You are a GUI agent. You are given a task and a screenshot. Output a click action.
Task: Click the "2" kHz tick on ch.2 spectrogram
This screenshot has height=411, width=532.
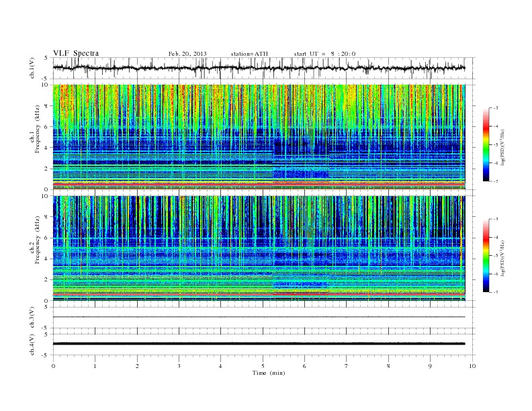46,280
